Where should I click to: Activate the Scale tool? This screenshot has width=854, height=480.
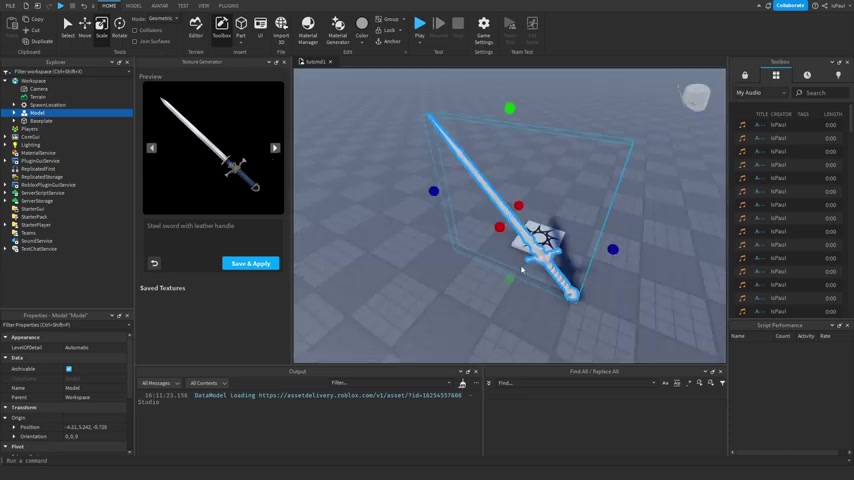tap(101, 28)
